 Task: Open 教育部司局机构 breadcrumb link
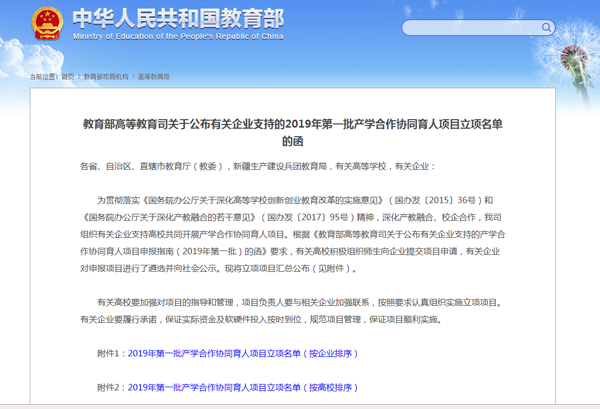tap(105, 76)
